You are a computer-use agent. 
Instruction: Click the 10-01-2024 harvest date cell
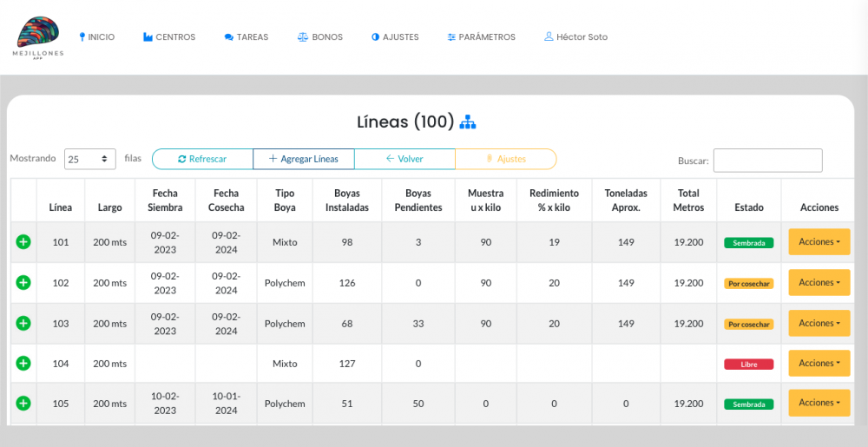tap(226, 404)
